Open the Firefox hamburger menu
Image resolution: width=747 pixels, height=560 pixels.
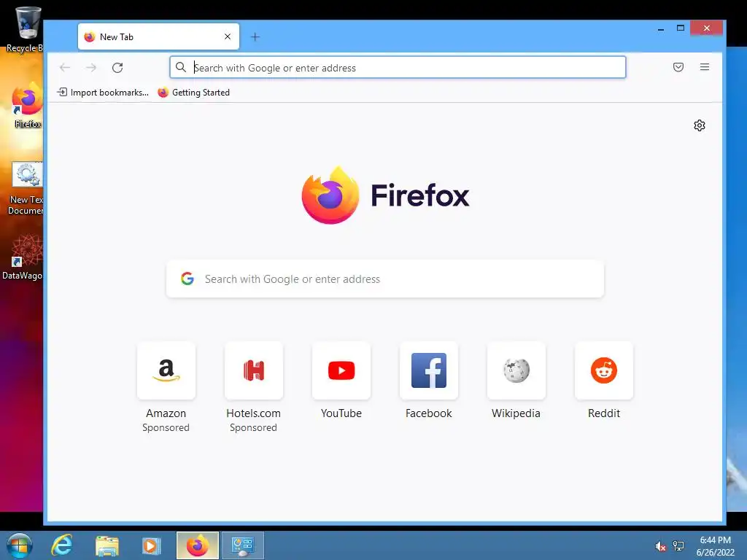click(x=705, y=67)
